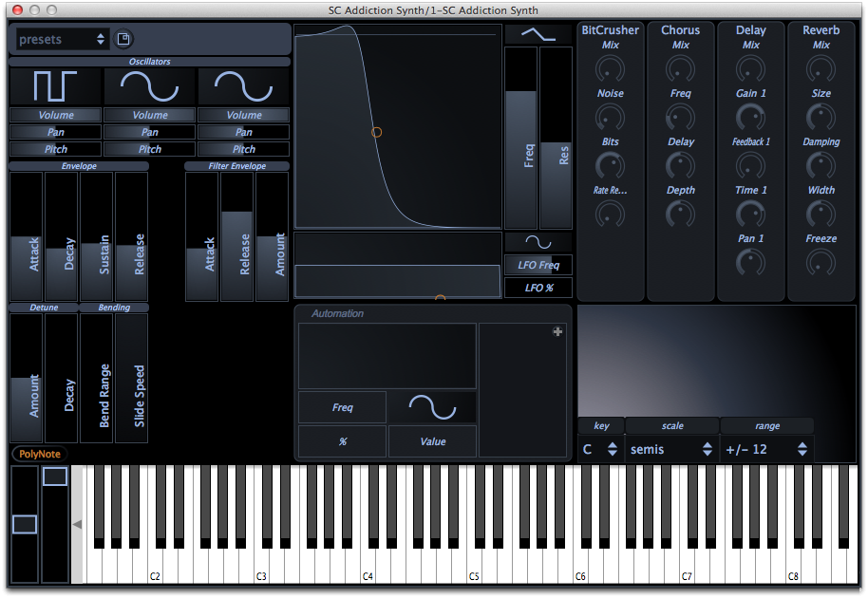Click the Automation % field
Viewport: 868px width, 598px height.
click(x=342, y=441)
